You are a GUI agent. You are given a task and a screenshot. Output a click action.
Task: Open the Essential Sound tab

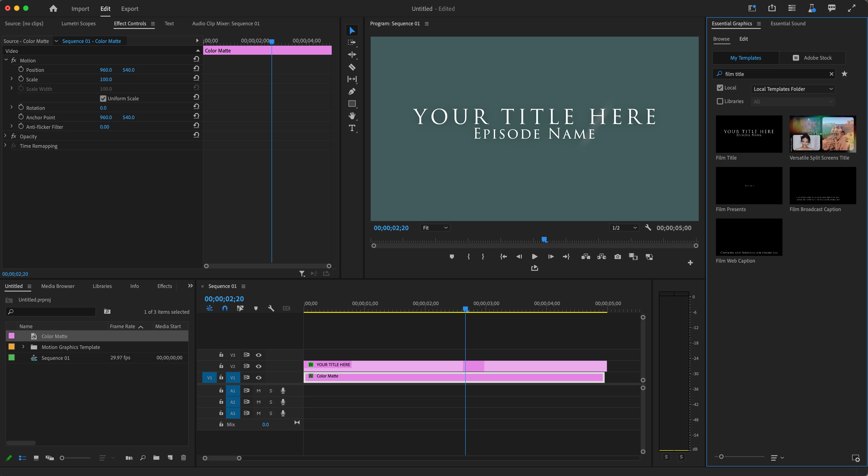pyautogui.click(x=788, y=24)
